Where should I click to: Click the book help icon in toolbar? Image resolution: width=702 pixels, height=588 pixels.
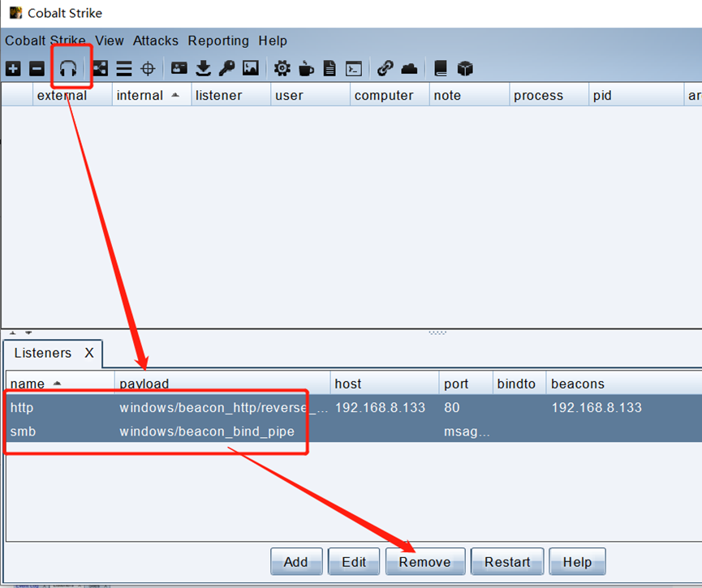coord(441,68)
